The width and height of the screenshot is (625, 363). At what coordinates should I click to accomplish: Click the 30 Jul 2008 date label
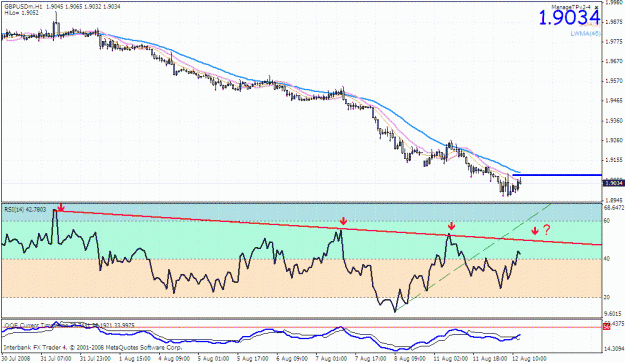click(x=15, y=359)
